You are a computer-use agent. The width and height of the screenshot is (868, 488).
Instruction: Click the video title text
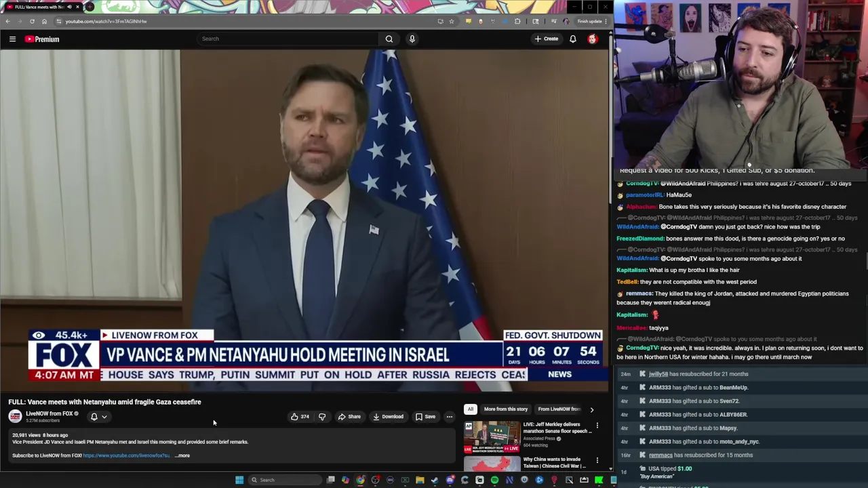pyautogui.click(x=104, y=402)
